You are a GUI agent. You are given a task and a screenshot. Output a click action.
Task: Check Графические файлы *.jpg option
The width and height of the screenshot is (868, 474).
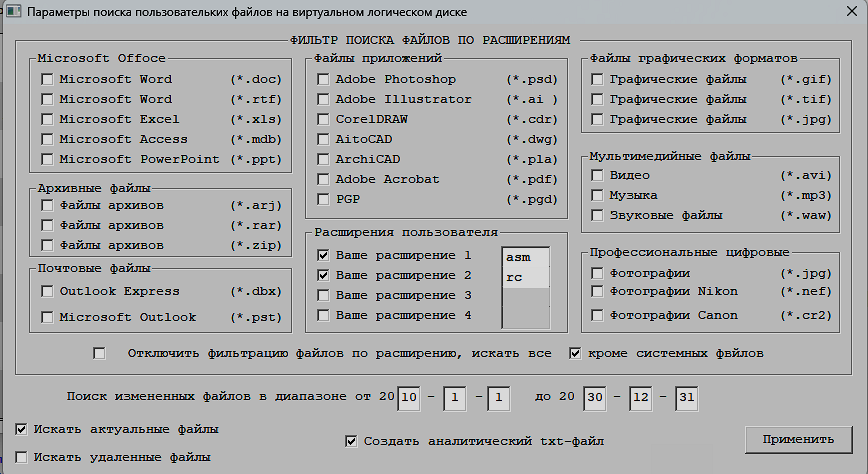(x=597, y=119)
